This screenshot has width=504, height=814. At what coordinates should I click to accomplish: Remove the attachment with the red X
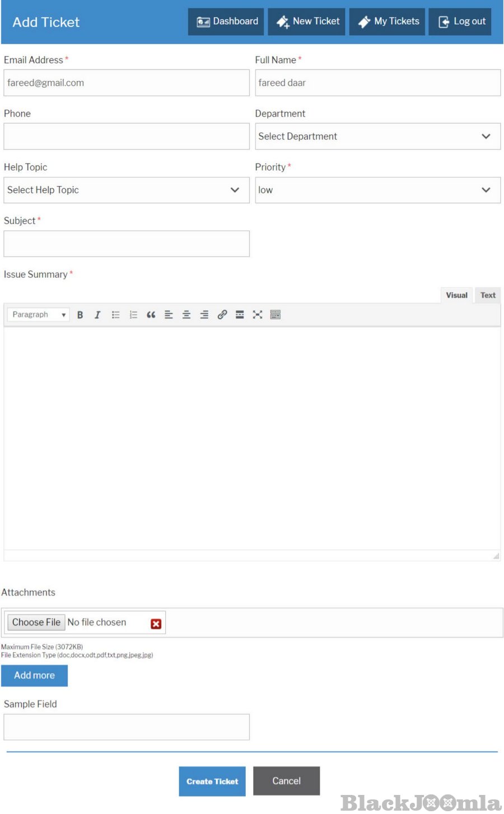[156, 624]
